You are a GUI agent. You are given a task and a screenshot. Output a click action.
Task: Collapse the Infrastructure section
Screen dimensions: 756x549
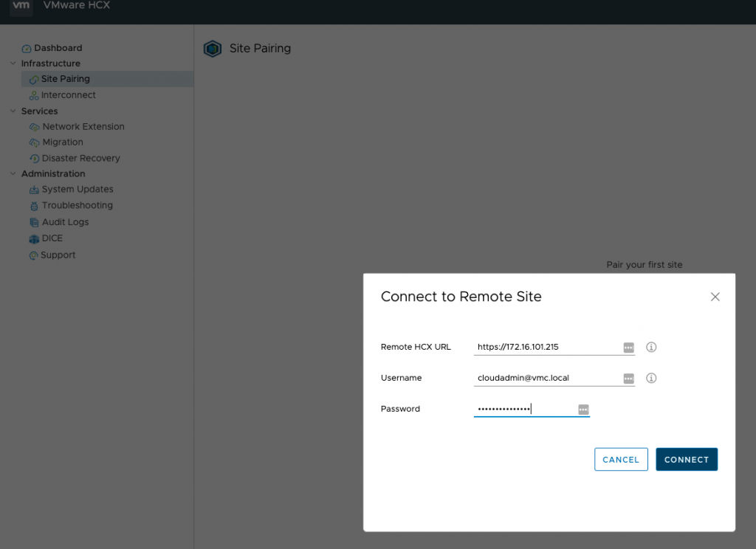[x=13, y=63]
